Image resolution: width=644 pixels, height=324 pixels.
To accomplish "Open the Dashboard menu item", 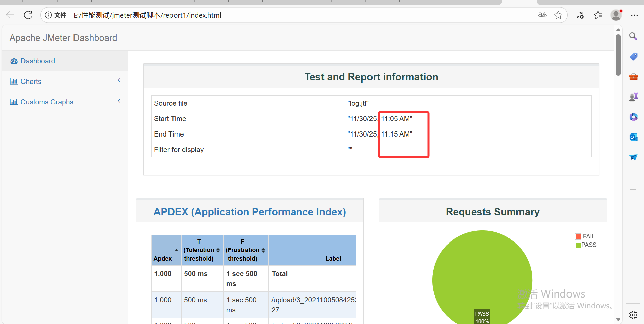I will (x=65, y=61).
